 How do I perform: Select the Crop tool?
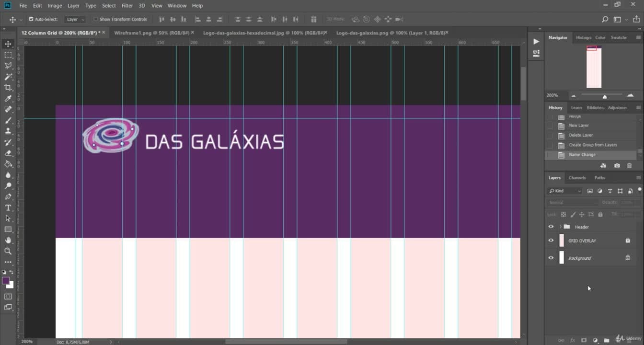[x=8, y=88]
